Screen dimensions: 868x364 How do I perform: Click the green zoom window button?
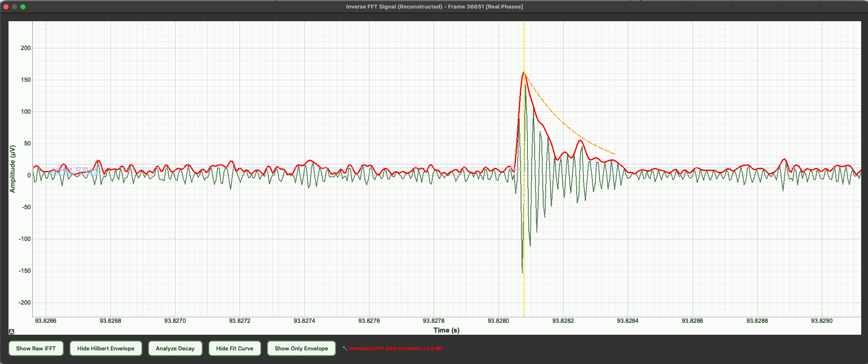pos(23,6)
